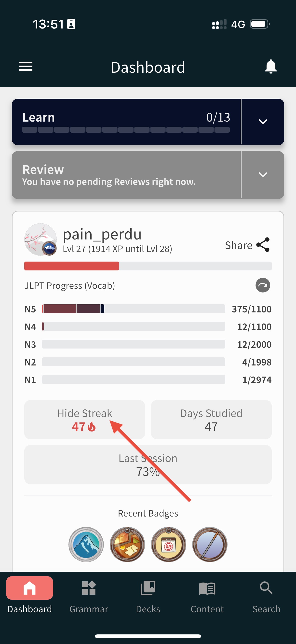Open the Days Studied tile
The width and height of the screenshot is (296, 644).
click(211, 420)
